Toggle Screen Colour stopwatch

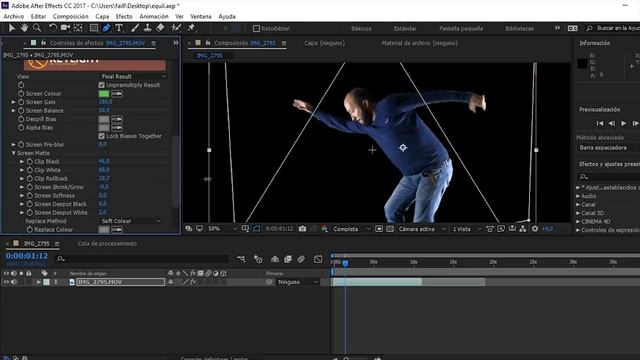[21, 93]
